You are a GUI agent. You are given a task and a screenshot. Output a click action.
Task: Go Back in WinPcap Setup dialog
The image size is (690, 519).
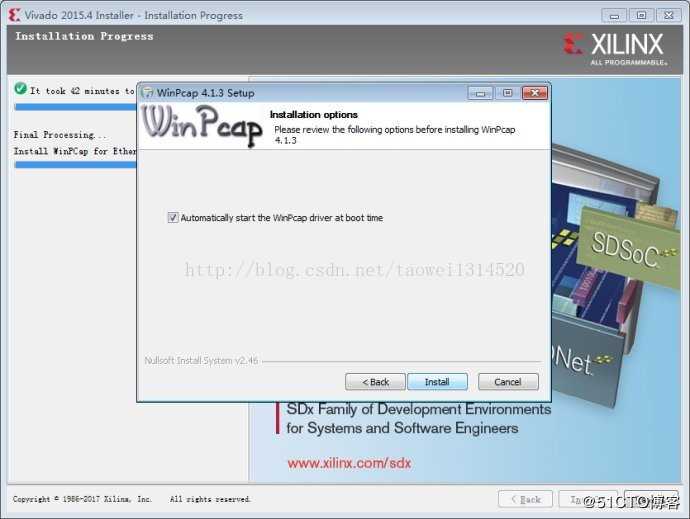coord(375,382)
